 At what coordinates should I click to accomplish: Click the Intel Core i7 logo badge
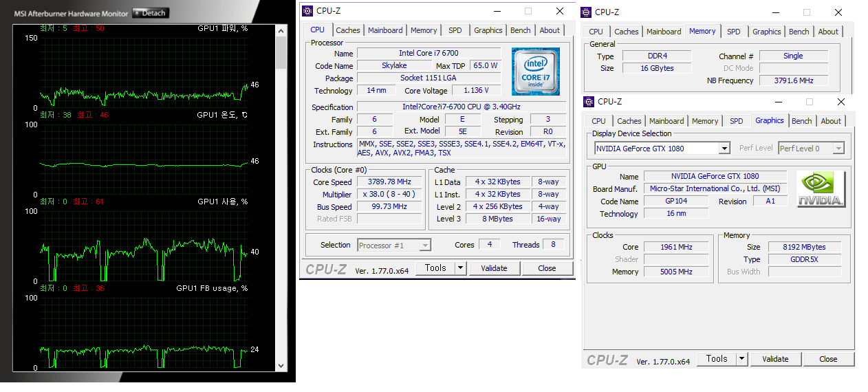[x=535, y=72]
